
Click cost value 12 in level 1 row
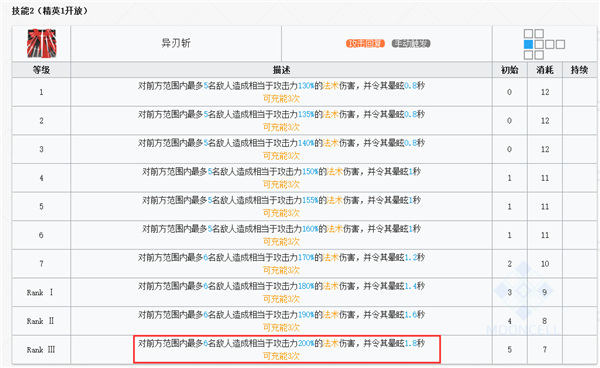coord(545,92)
